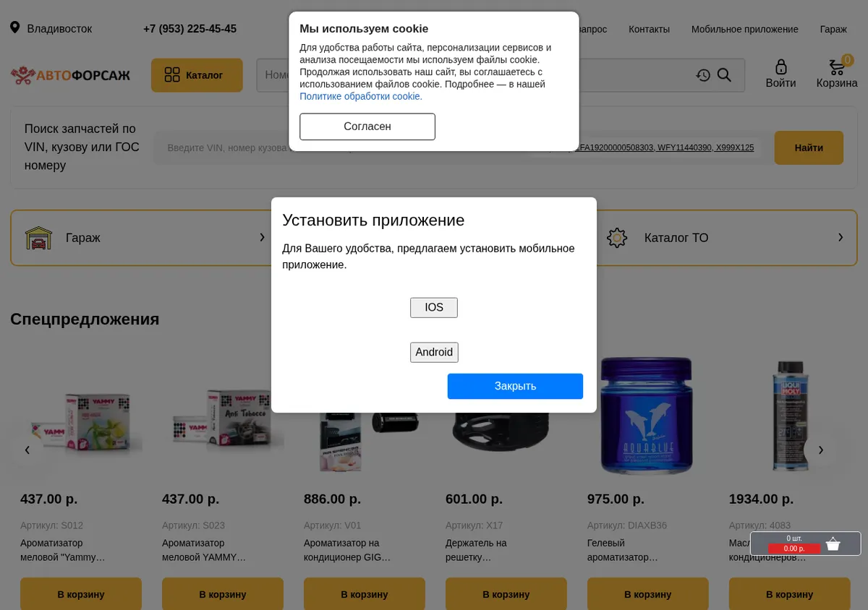Image resolution: width=868 pixels, height=610 pixels.
Task: Open the Политике обработки cookie link
Action: click(361, 96)
